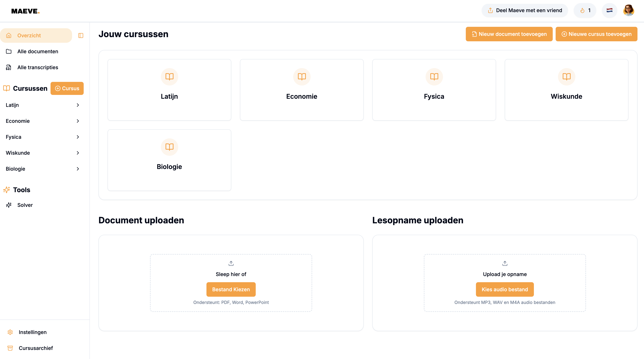Click the Alle documenten folder icon

coord(9,51)
